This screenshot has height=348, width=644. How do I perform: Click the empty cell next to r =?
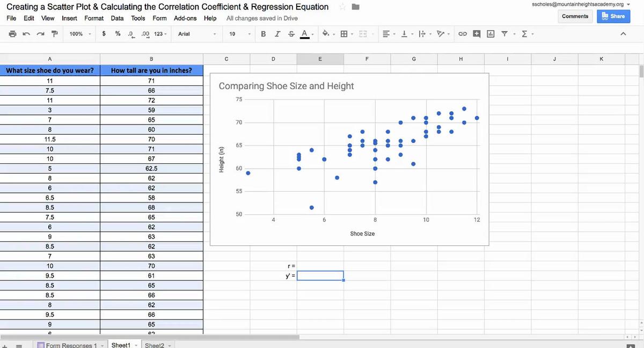pos(320,266)
